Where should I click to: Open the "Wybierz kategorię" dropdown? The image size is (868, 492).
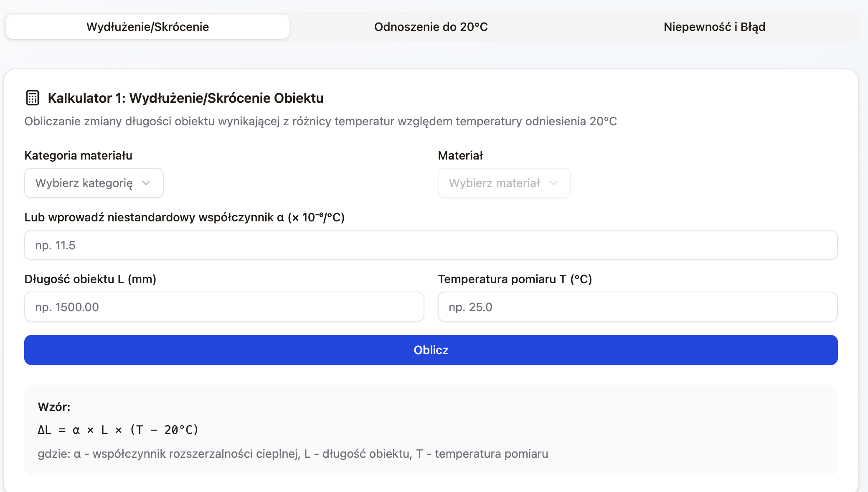93,183
